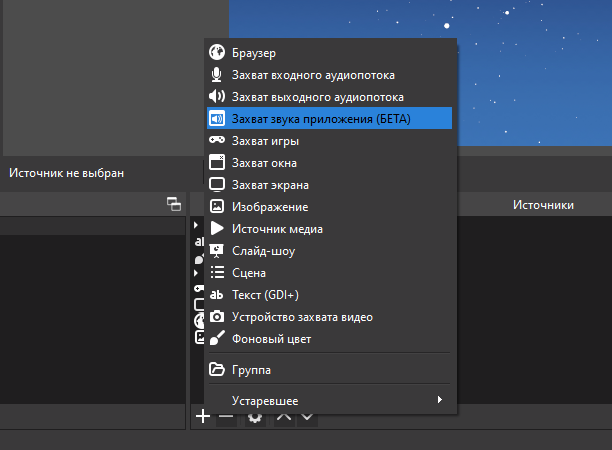
Task: Click the camera icon for video capture device
Action: (x=217, y=317)
